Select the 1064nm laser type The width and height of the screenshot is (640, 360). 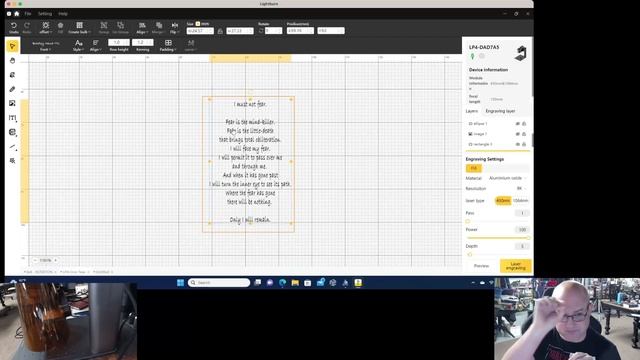520,200
